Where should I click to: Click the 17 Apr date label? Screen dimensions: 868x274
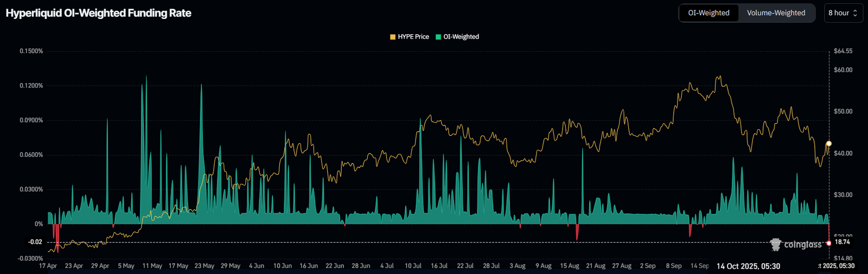tap(48, 266)
